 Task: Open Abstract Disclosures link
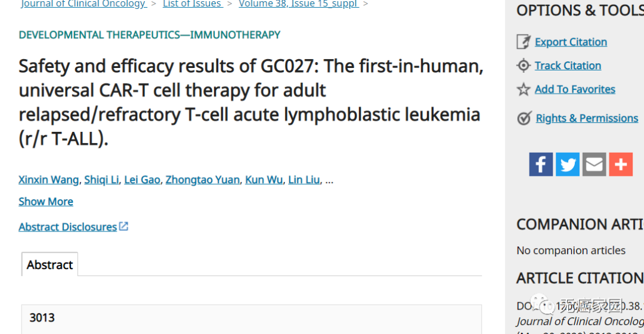68,227
